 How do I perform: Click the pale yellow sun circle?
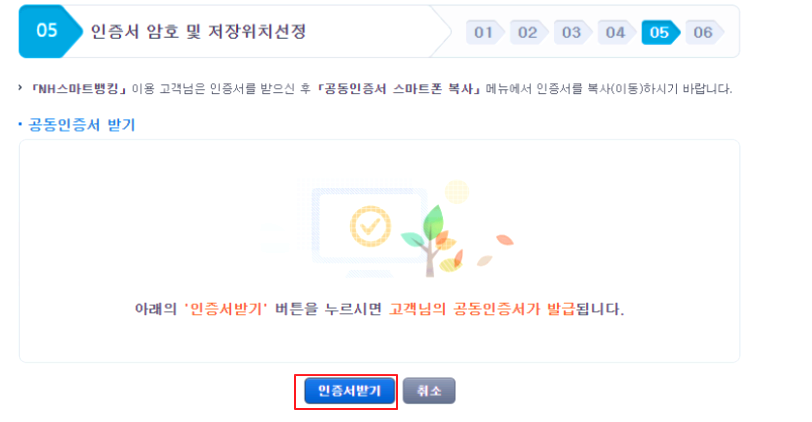tap(457, 192)
